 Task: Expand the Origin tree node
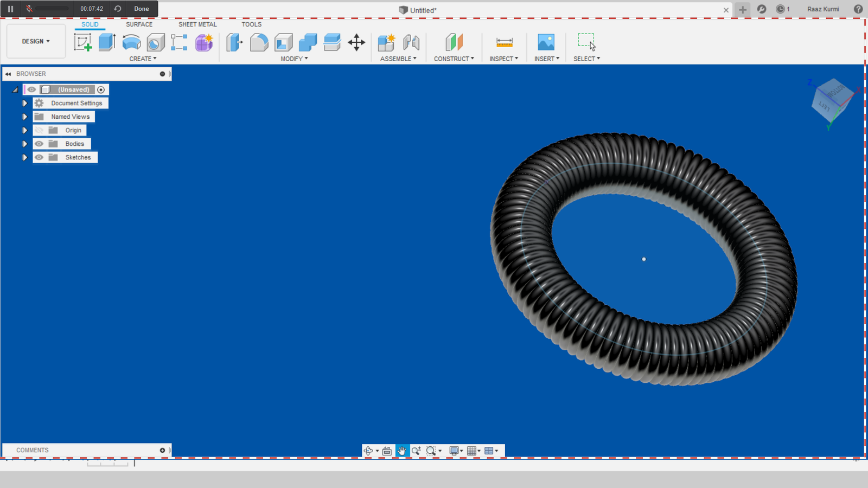[x=24, y=130]
